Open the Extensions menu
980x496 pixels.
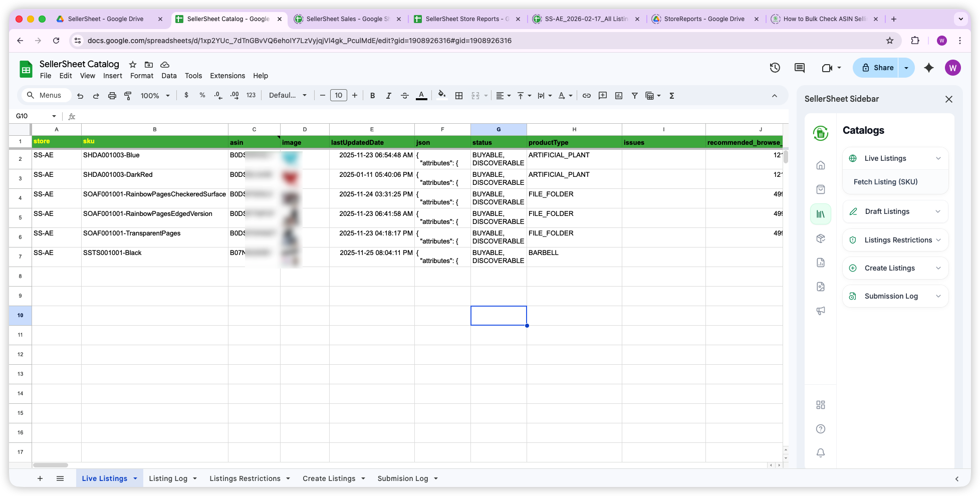pos(227,76)
